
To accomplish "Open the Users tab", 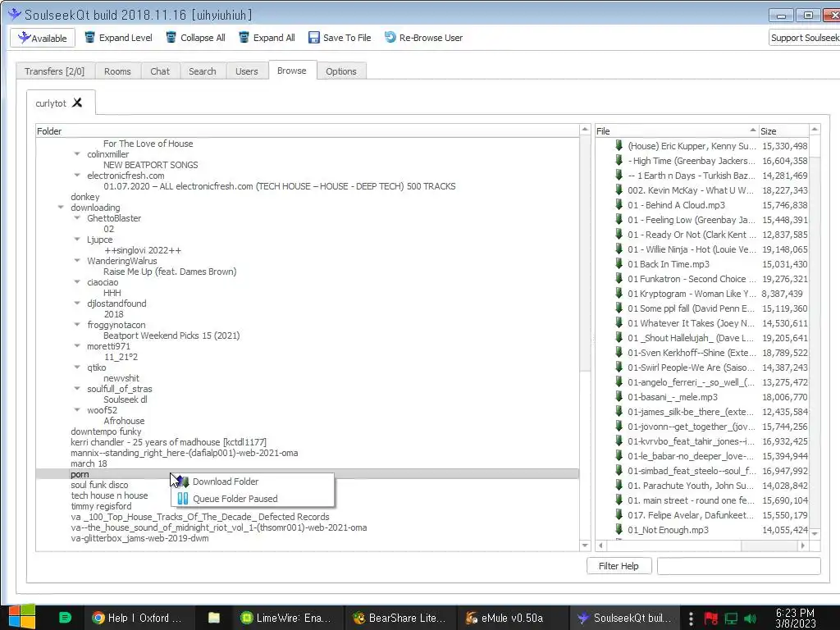I will [246, 71].
